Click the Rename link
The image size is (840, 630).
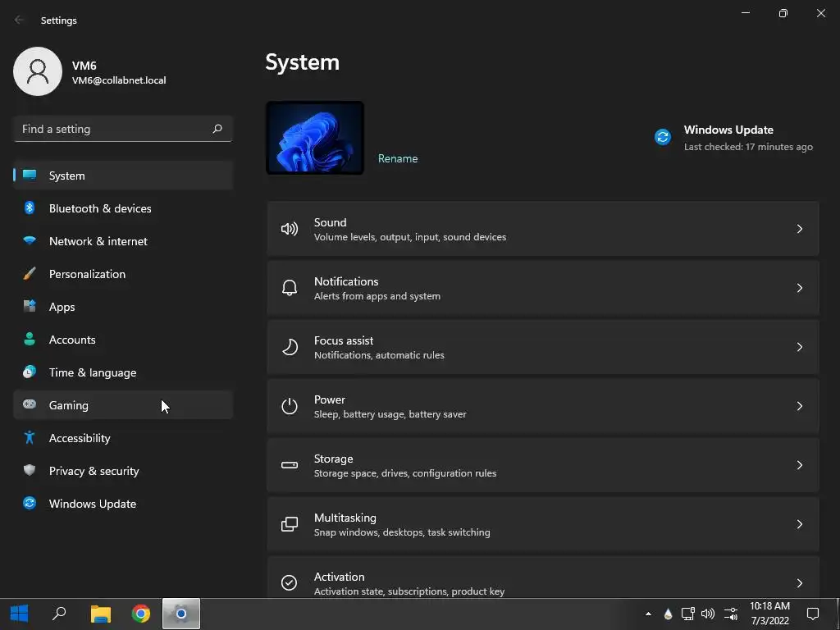(x=398, y=158)
